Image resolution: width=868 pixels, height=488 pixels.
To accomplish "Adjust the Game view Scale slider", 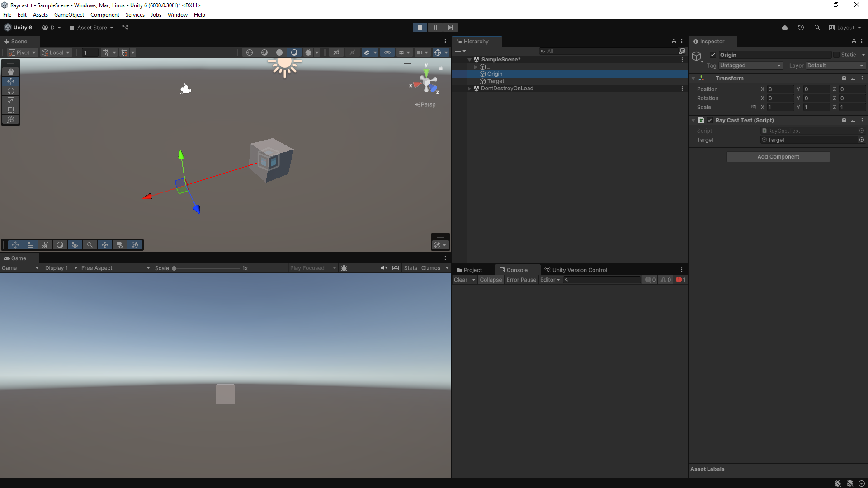I will click(x=174, y=268).
